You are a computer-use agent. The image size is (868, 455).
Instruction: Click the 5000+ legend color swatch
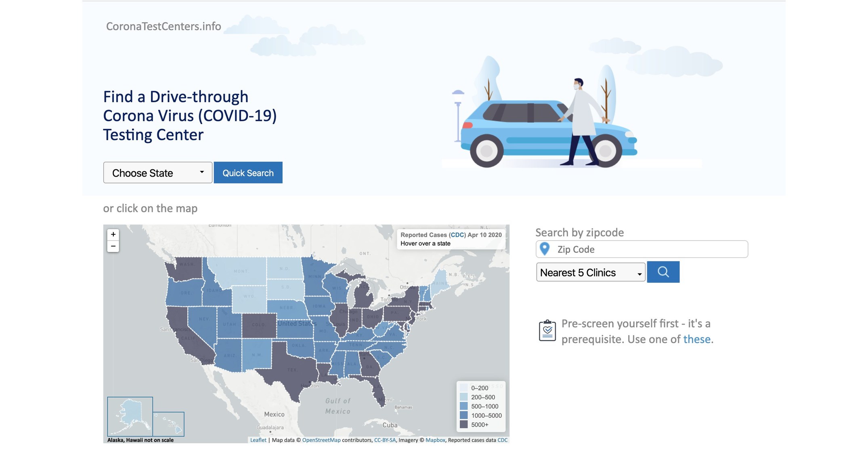[x=464, y=425]
